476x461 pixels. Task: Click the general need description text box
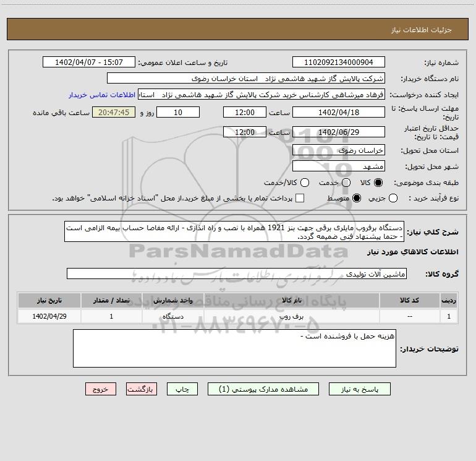click(234, 231)
